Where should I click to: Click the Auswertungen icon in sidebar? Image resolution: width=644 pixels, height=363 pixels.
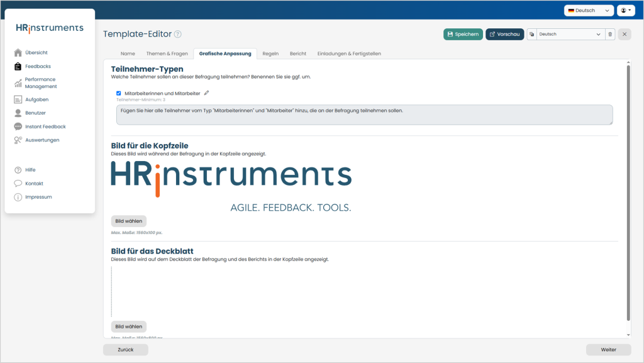click(18, 140)
